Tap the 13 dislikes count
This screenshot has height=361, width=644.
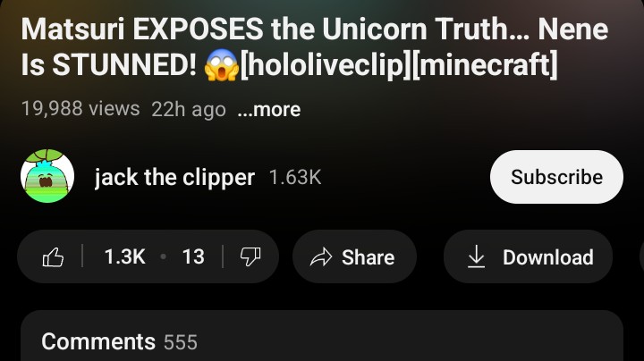[x=193, y=256]
